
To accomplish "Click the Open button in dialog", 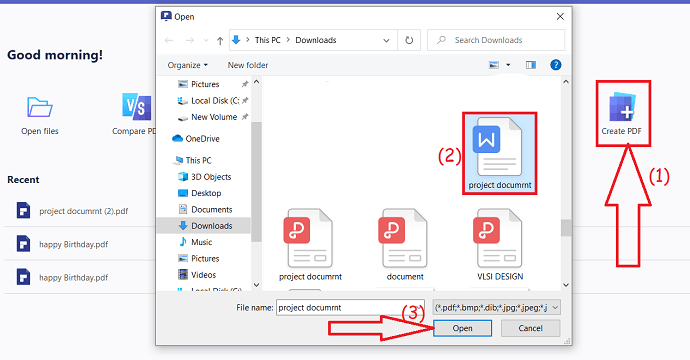I will [x=462, y=328].
